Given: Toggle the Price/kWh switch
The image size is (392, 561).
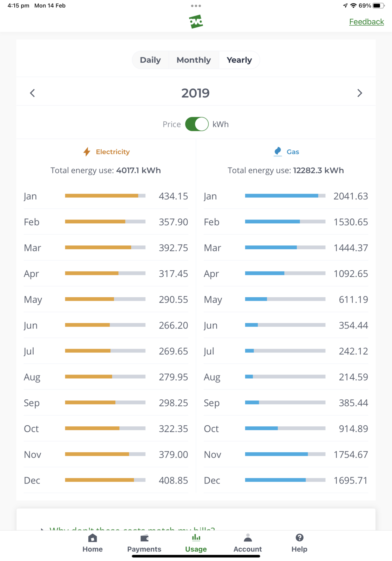Looking at the screenshot, I should point(197,124).
